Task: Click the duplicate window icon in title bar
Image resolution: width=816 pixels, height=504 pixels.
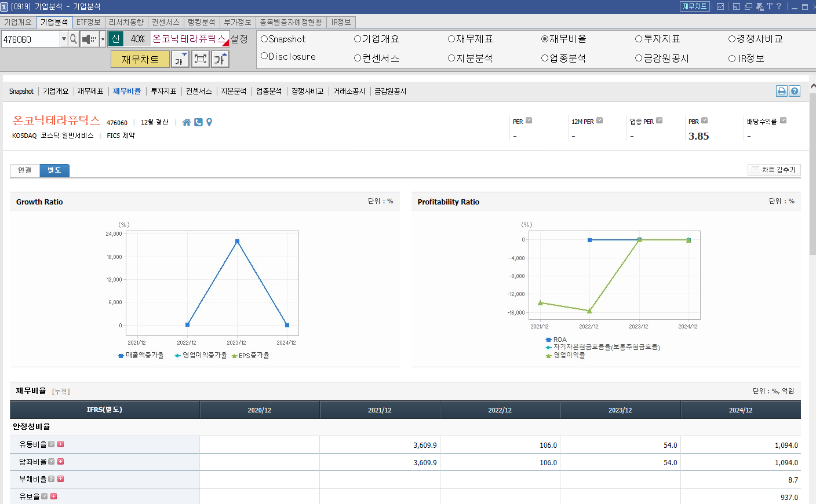Action: tap(748, 6)
